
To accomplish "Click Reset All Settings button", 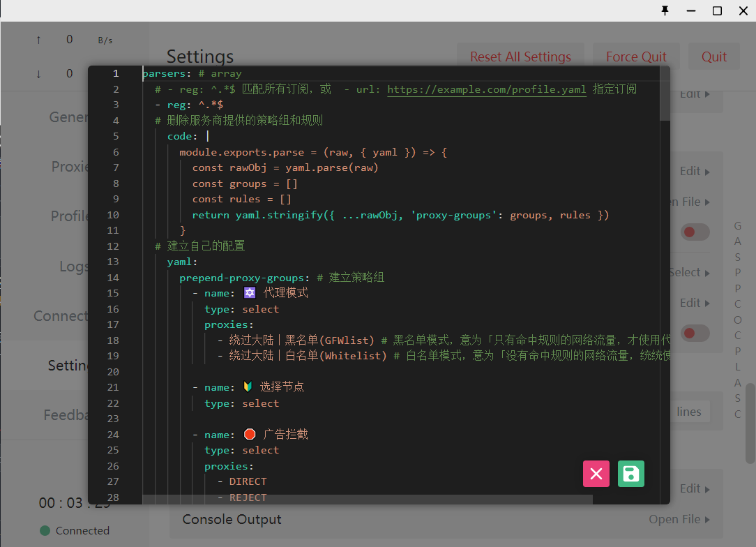I will [x=520, y=57].
